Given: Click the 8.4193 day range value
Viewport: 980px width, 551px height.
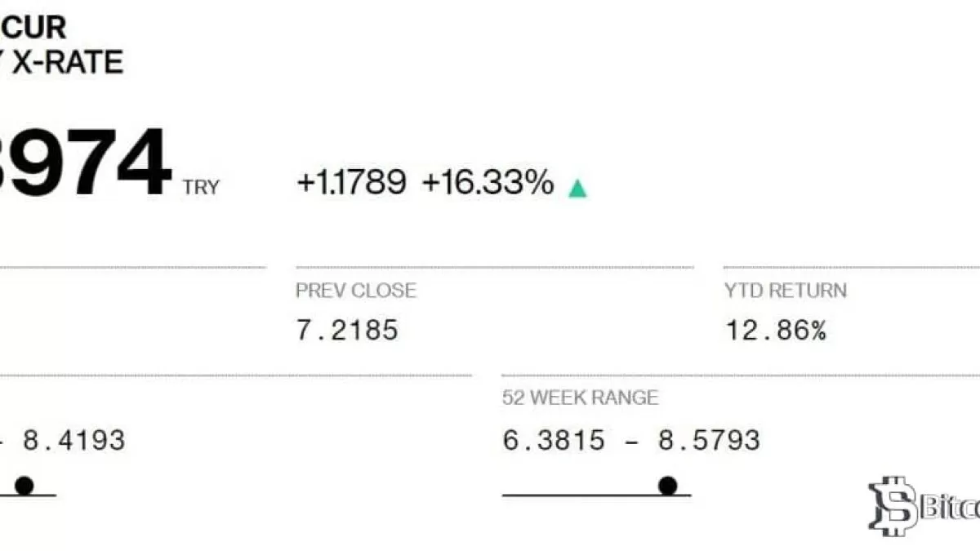Looking at the screenshot, I should pyautogui.click(x=73, y=441).
